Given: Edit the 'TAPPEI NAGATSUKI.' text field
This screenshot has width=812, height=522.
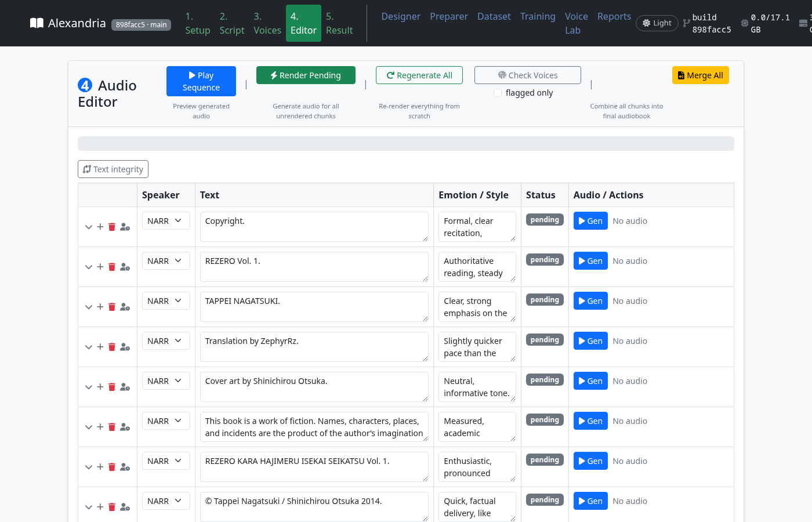Looking at the screenshot, I should [314, 307].
